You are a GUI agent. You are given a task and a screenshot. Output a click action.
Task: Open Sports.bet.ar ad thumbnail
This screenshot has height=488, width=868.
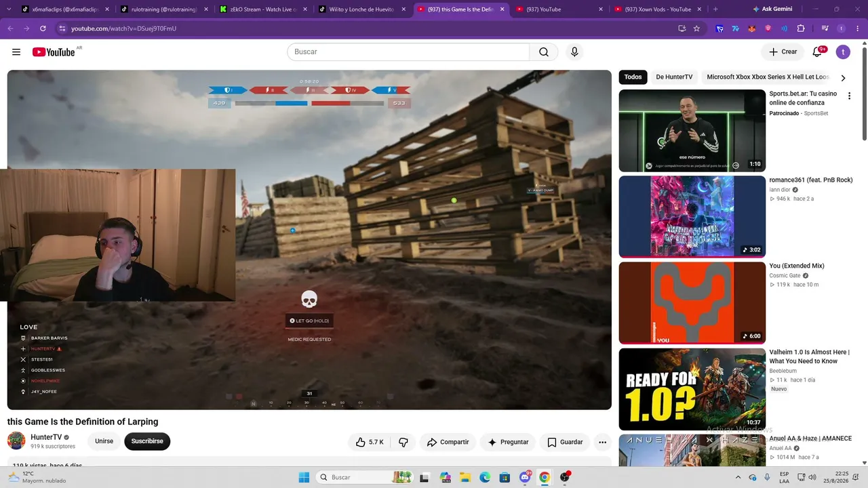[x=692, y=131]
